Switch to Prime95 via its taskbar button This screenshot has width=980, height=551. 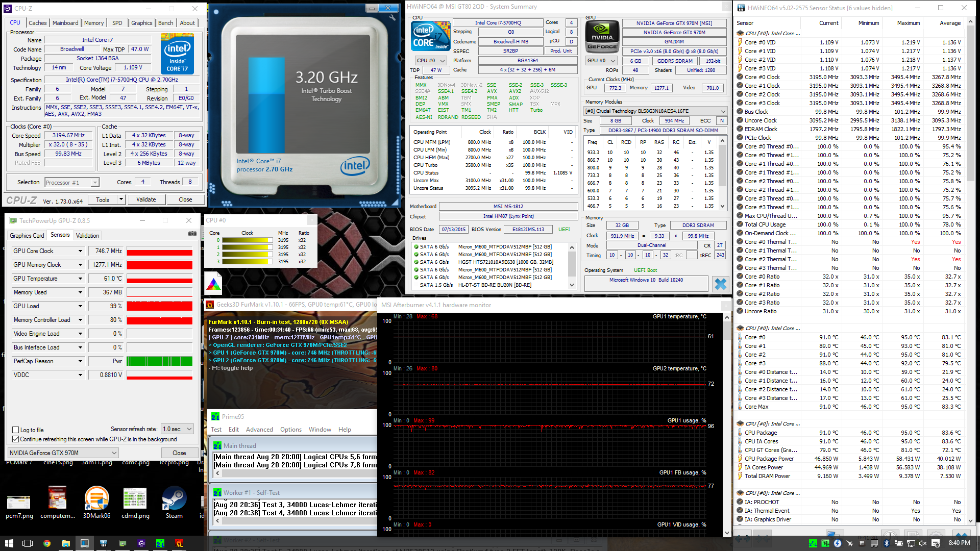click(x=160, y=543)
